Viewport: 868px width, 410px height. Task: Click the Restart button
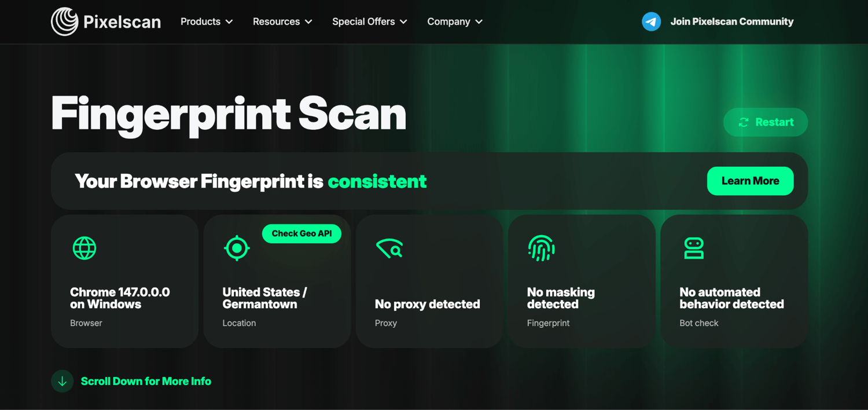766,122
